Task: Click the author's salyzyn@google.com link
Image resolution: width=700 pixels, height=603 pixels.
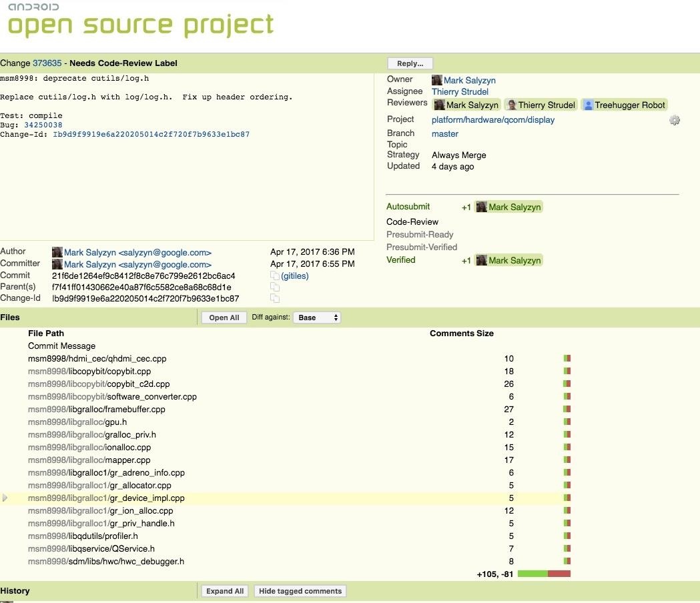Action: click(x=137, y=252)
